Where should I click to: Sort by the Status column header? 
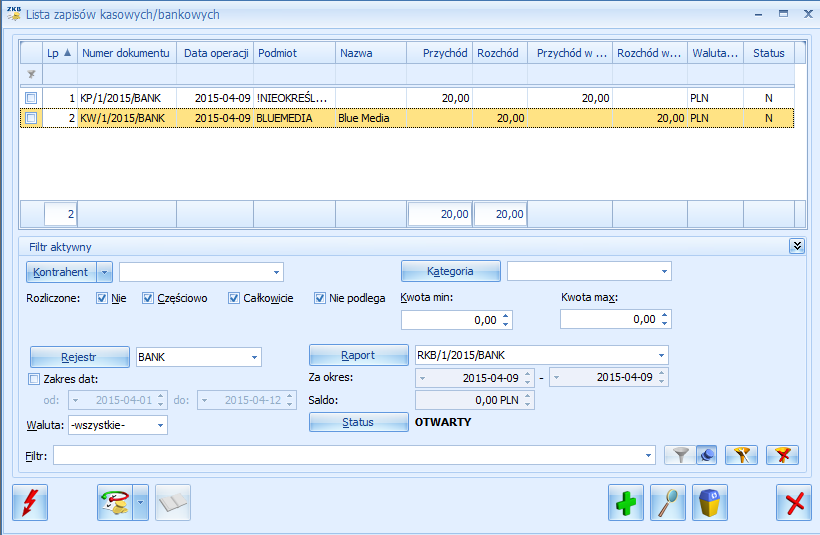pos(768,53)
